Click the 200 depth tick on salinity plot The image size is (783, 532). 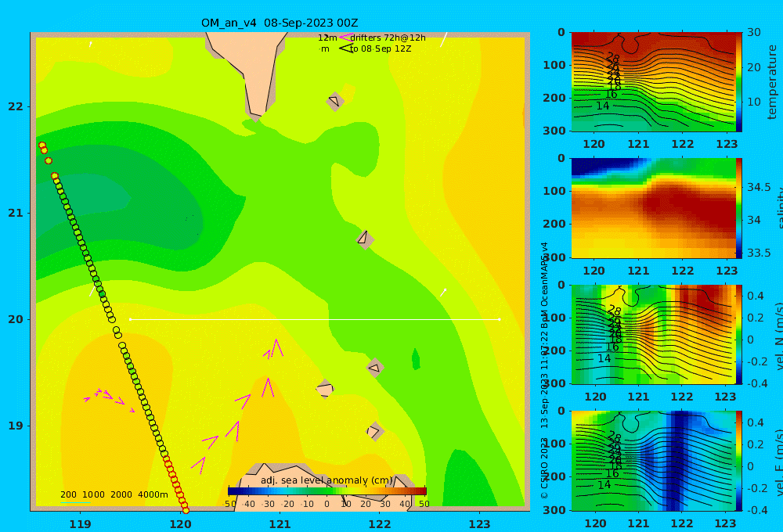point(554,224)
